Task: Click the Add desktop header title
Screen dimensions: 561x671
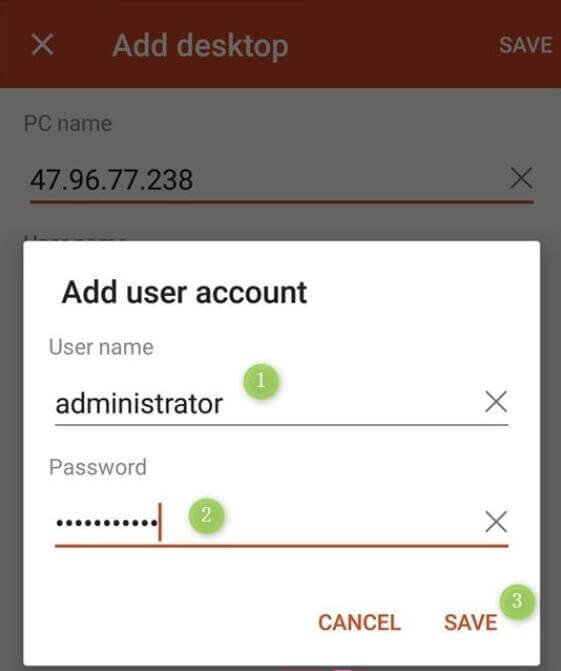Action: click(200, 46)
